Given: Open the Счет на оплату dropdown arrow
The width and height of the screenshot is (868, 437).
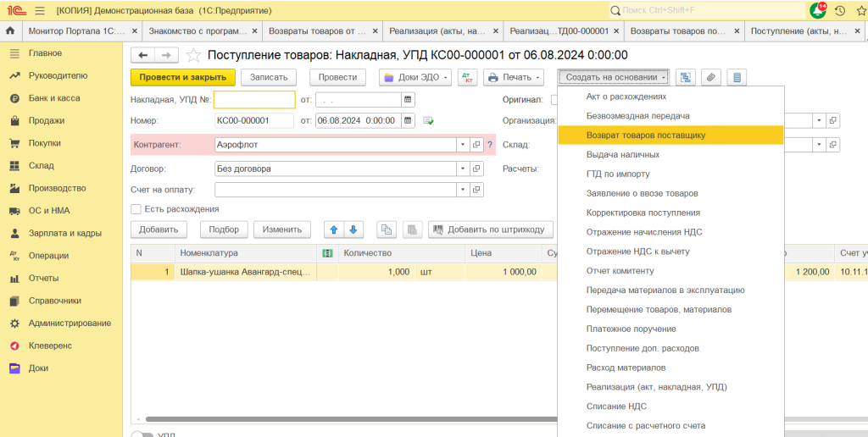Looking at the screenshot, I should coord(463,190).
